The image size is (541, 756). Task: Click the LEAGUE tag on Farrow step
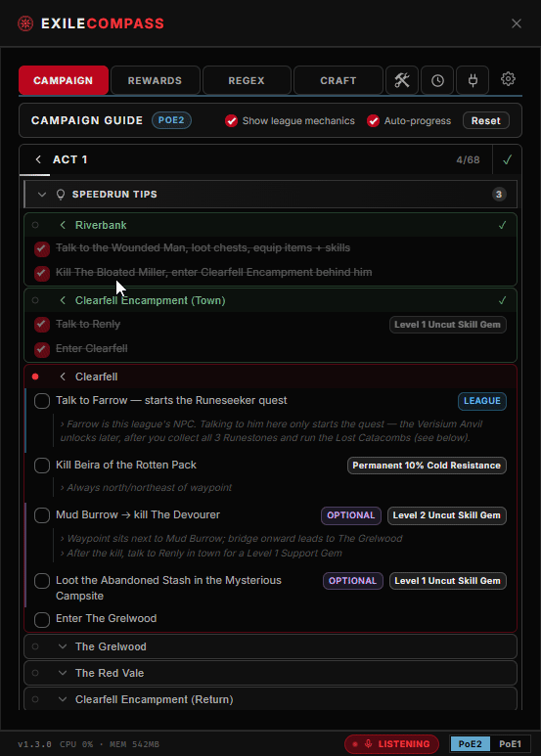click(x=482, y=401)
